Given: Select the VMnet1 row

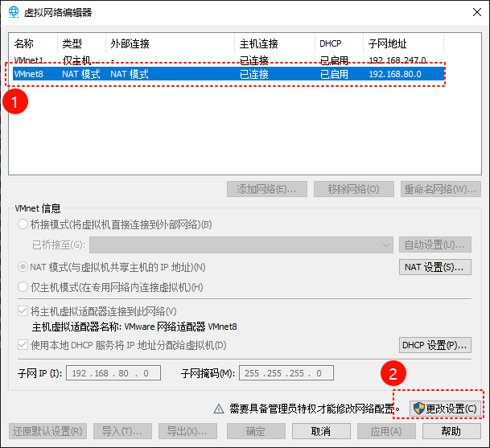Looking at the screenshot, I should (229, 60).
